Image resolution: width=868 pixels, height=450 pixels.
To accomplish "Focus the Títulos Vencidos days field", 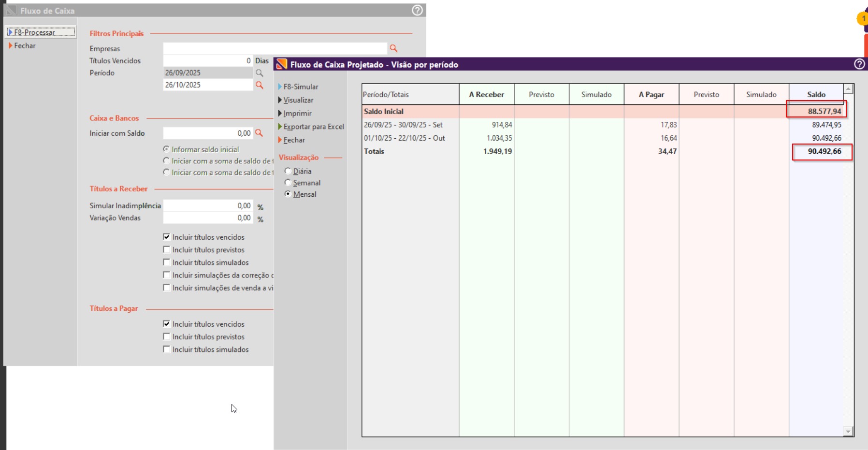I will tap(208, 60).
